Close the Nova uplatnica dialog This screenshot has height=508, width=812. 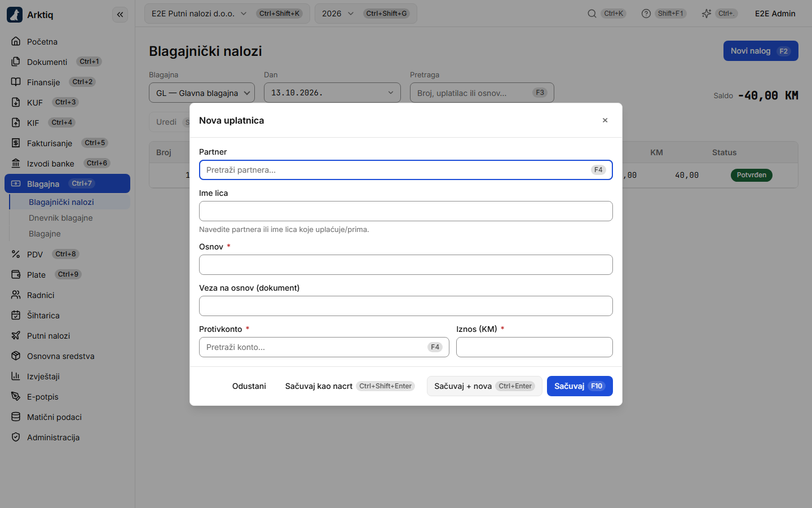pyautogui.click(x=605, y=120)
